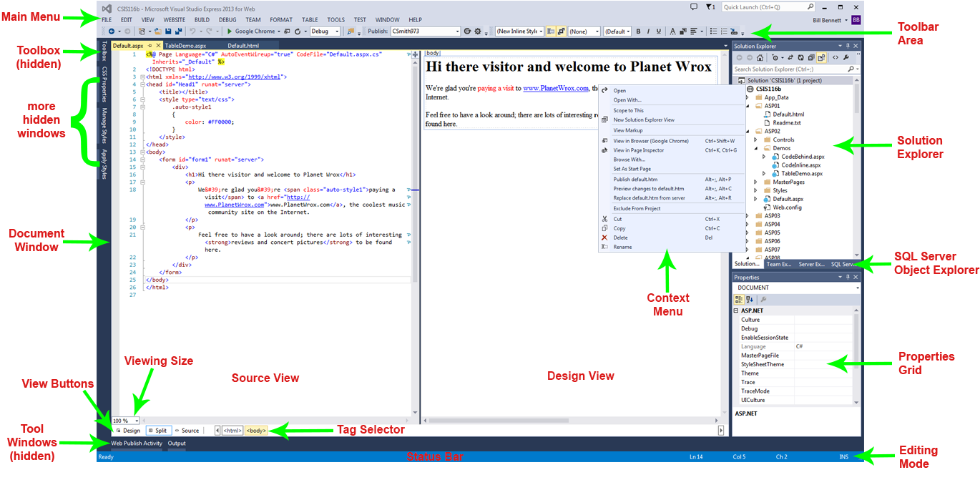The width and height of the screenshot is (980, 480).
Task: Click the green Start debugging arrow
Action: (x=229, y=31)
